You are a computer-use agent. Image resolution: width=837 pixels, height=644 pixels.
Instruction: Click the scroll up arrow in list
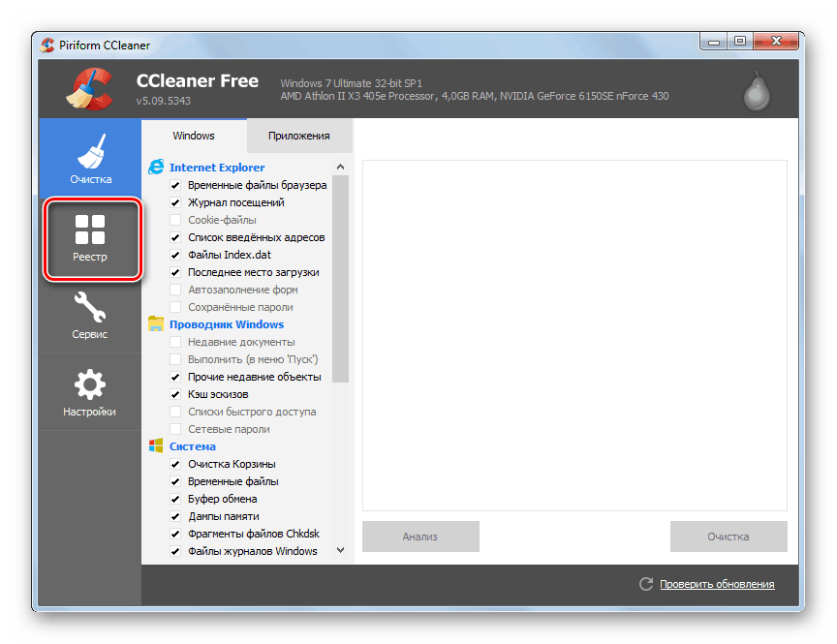(341, 167)
